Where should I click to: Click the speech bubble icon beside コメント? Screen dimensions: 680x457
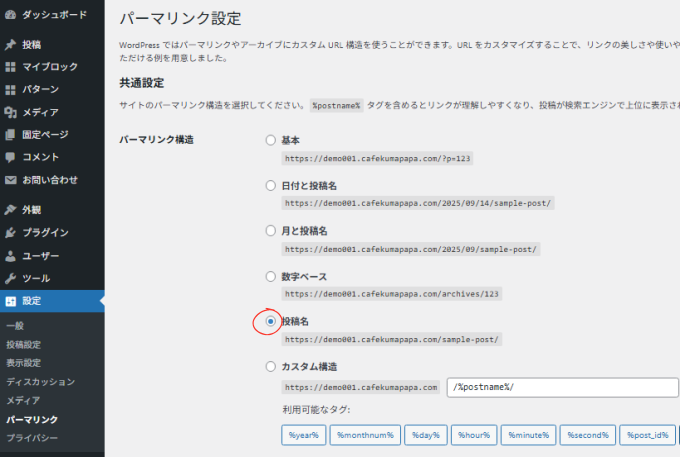tap(10, 157)
